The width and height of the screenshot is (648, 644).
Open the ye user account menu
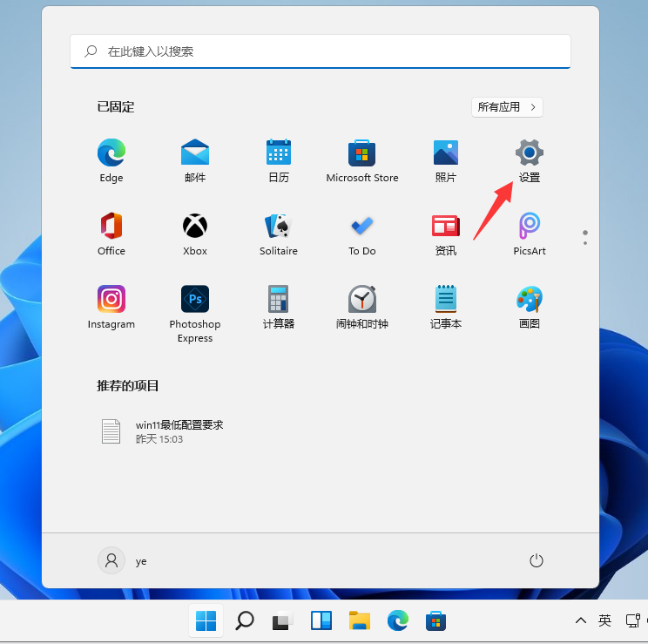click(x=123, y=561)
